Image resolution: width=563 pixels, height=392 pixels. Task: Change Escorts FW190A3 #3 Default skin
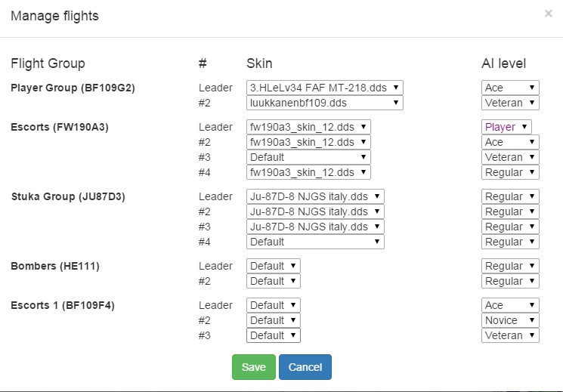[x=308, y=157]
